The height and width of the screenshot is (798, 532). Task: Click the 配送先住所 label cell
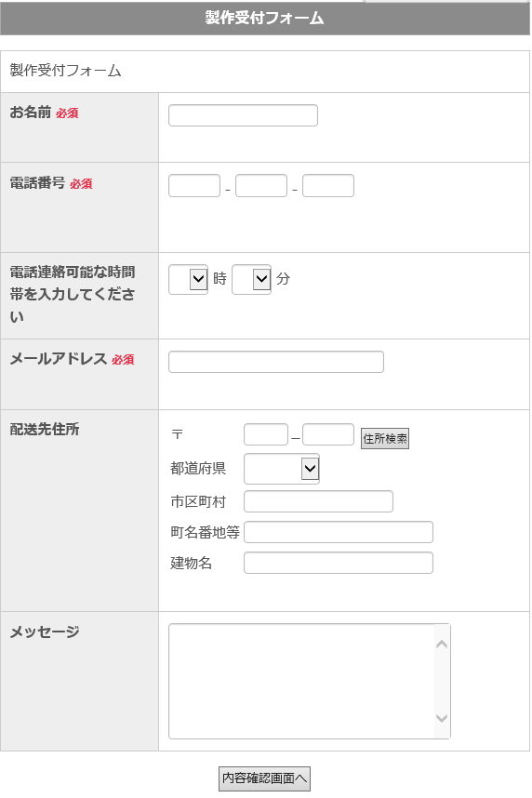79,511
